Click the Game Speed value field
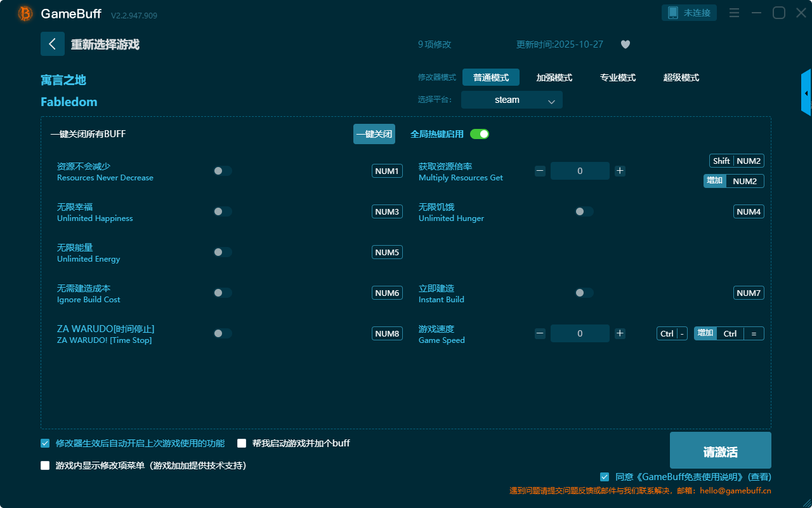 (x=579, y=333)
